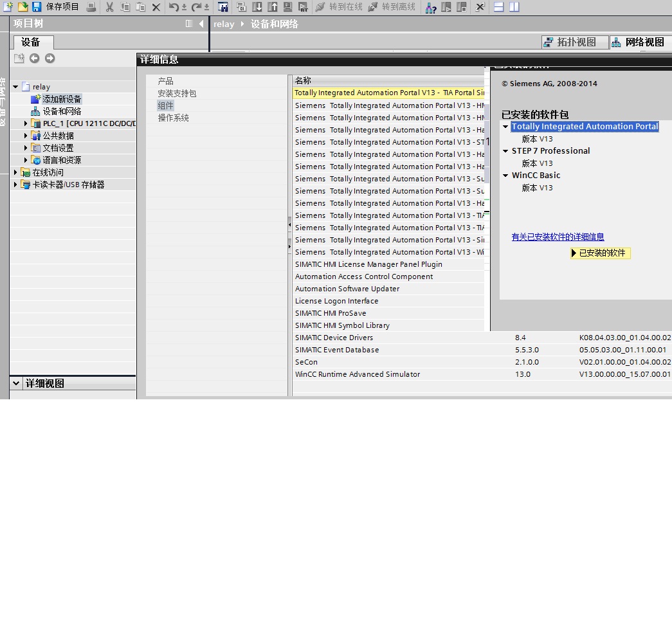
Task: Click the Stop CPU icon
Action: pos(462,7)
